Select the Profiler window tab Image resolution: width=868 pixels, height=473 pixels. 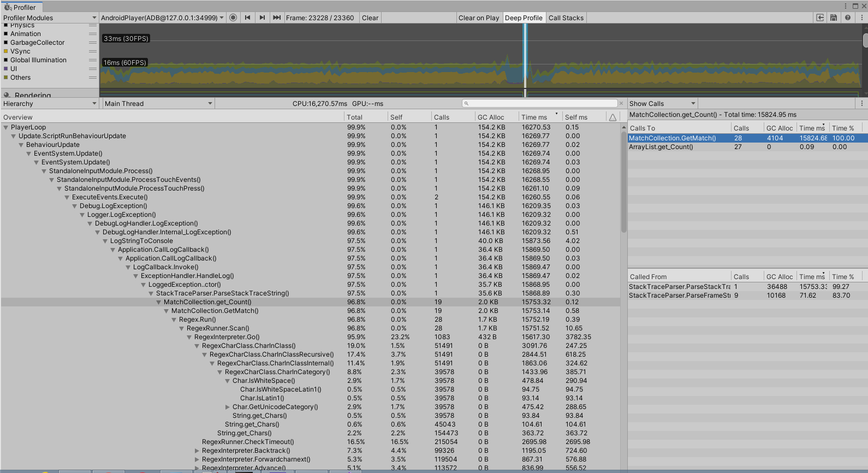(21, 7)
